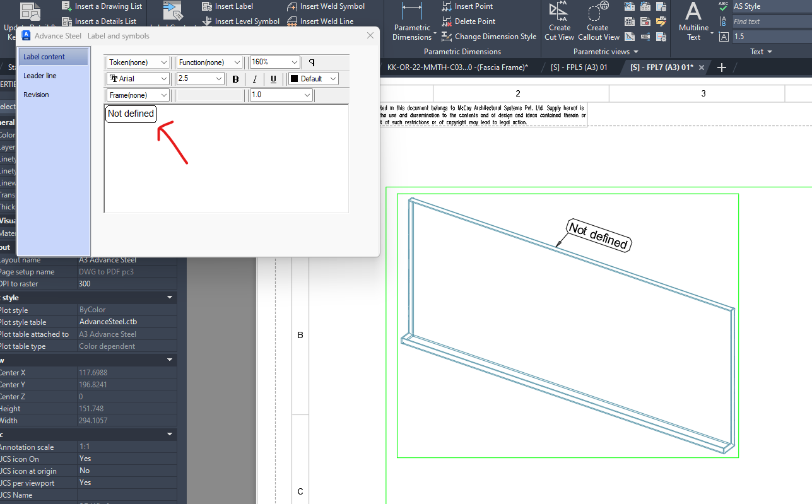Click the Insert Point dimension icon
Viewport: 812px width, 504px height.
coord(447,6)
